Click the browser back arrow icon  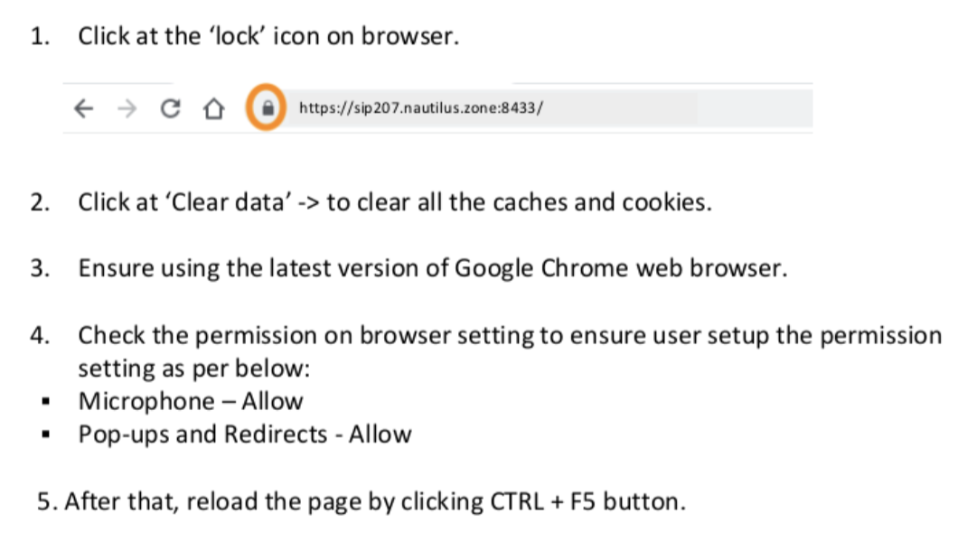coord(83,109)
